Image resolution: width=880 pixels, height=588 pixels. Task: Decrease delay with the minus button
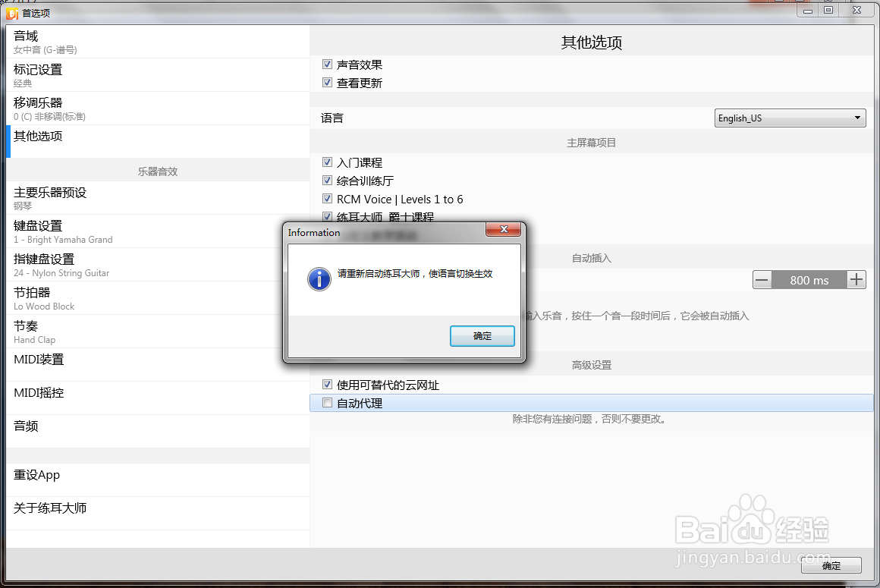(762, 279)
